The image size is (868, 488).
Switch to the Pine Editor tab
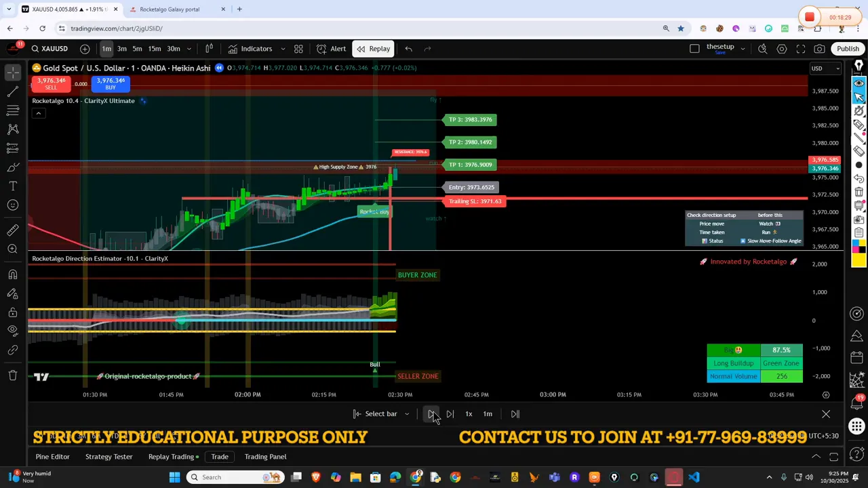[52, 457]
